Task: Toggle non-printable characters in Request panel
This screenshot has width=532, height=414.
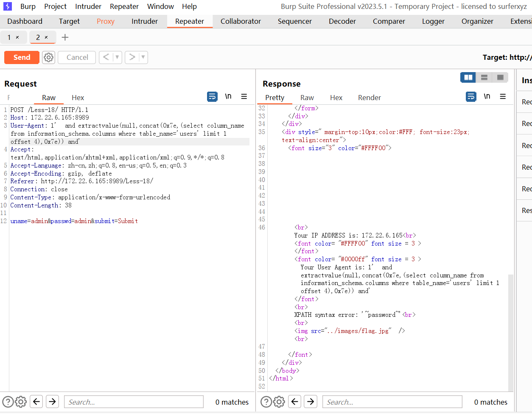Action: 228,97
